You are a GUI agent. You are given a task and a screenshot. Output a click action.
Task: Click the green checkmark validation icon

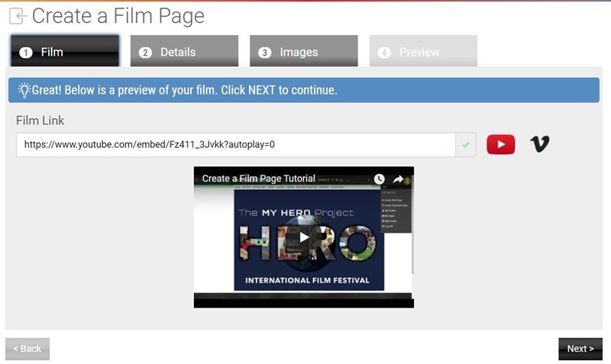click(x=466, y=145)
